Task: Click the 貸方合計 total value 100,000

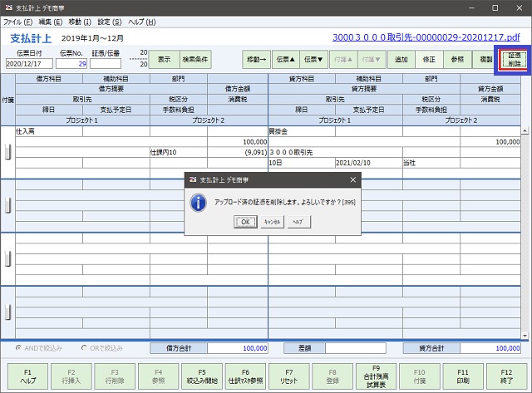Action: (x=490, y=348)
